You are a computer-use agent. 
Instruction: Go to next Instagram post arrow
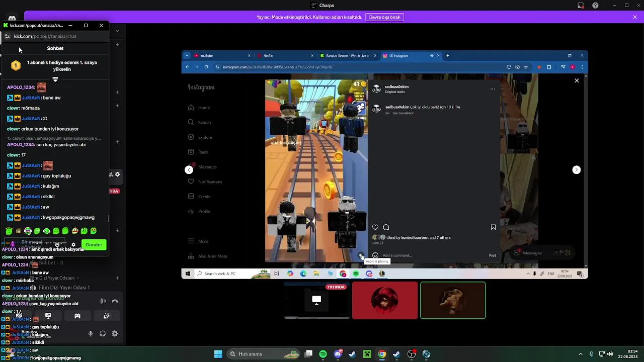(577, 170)
